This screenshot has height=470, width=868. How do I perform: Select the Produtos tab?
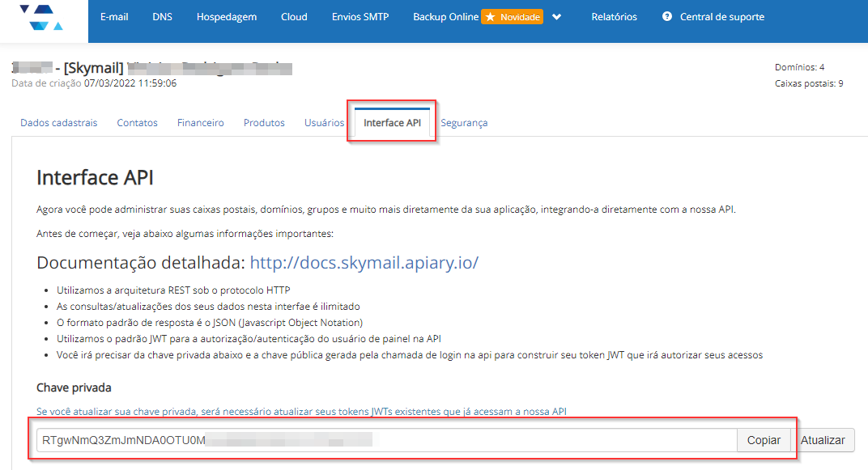tap(264, 123)
